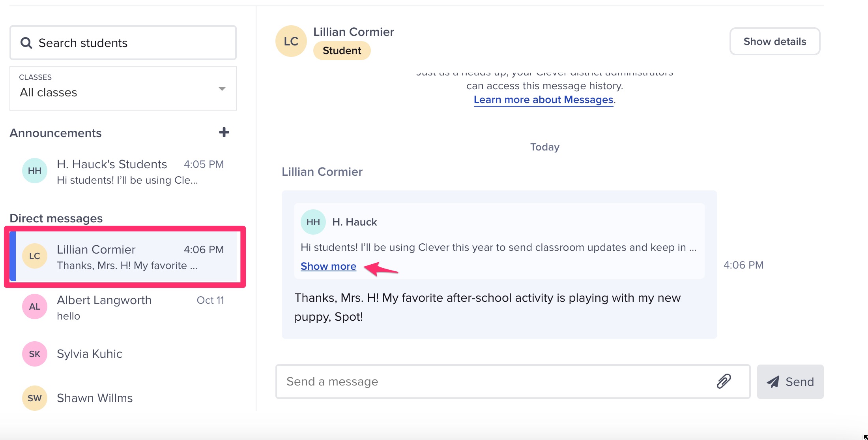The height and width of the screenshot is (440, 868).
Task: Open Lillian Cormier's LC avatar in the header
Action: pyautogui.click(x=290, y=41)
